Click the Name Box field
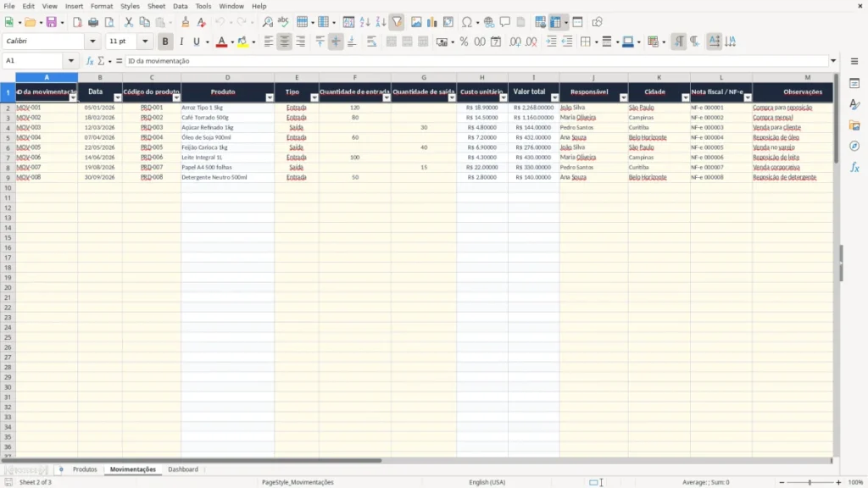The width and height of the screenshot is (868, 488). coord(34,61)
